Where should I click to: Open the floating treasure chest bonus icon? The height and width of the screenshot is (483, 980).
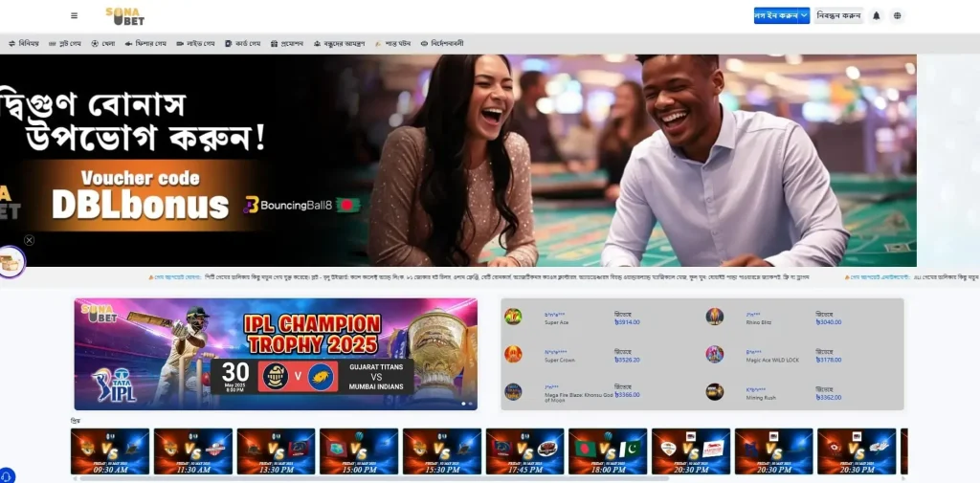[x=11, y=262]
